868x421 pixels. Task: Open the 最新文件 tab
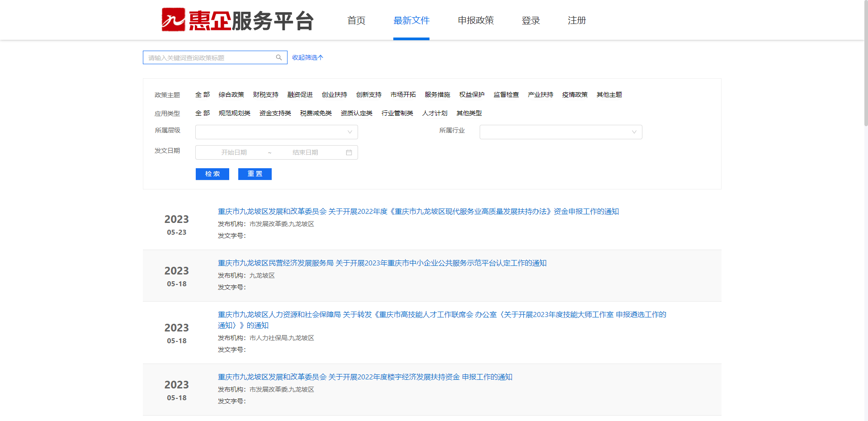pyautogui.click(x=411, y=20)
